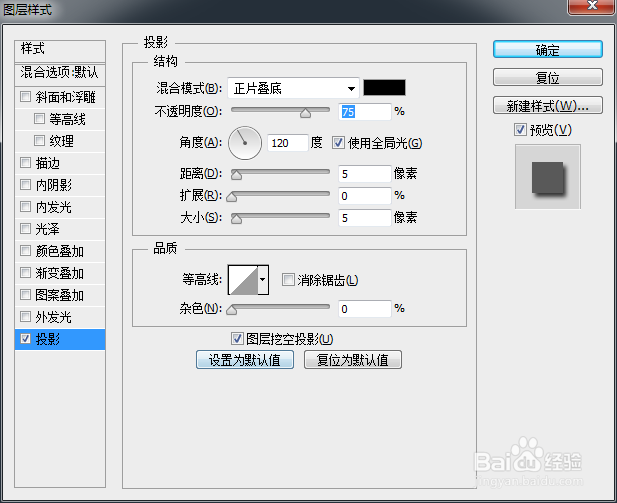This screenshot has height=503, width=617.
Task: Click the 扩展 value field
Action: coord(365,196)
